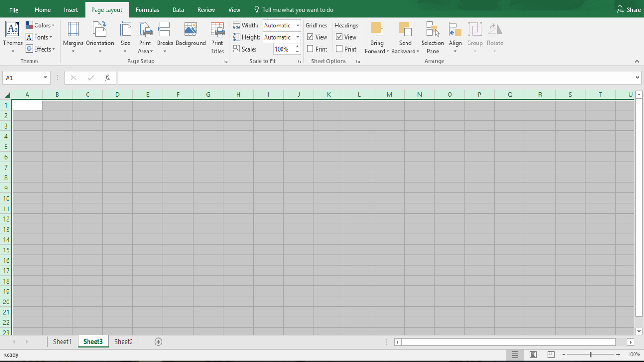Switch to the Formulas tab
Viewport: 644px width, 362px height.
point(147,9)
